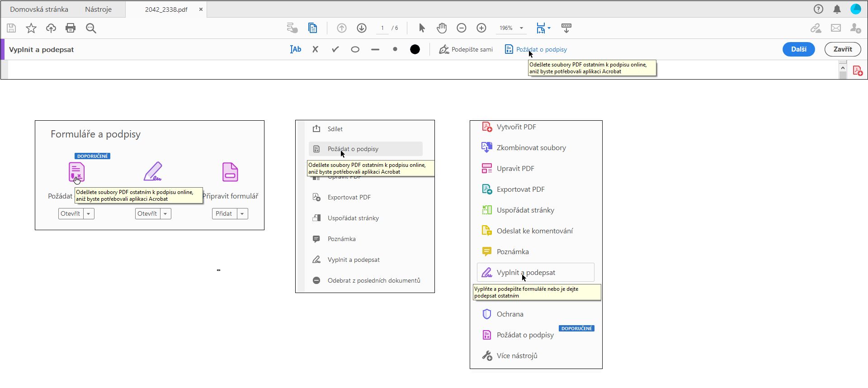Switch to Domovská stránka tab
The width and height of the screenshot is (868, 388).
(39, 9)
